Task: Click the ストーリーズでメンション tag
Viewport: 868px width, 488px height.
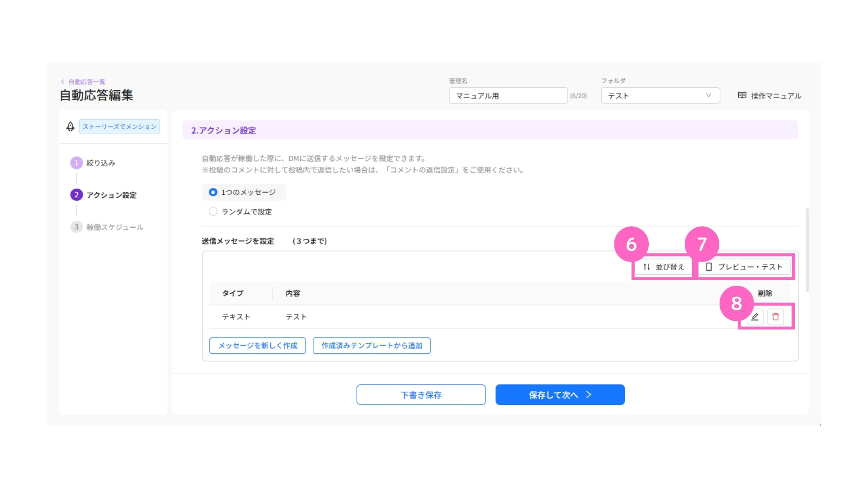Action: pos(119,127)
